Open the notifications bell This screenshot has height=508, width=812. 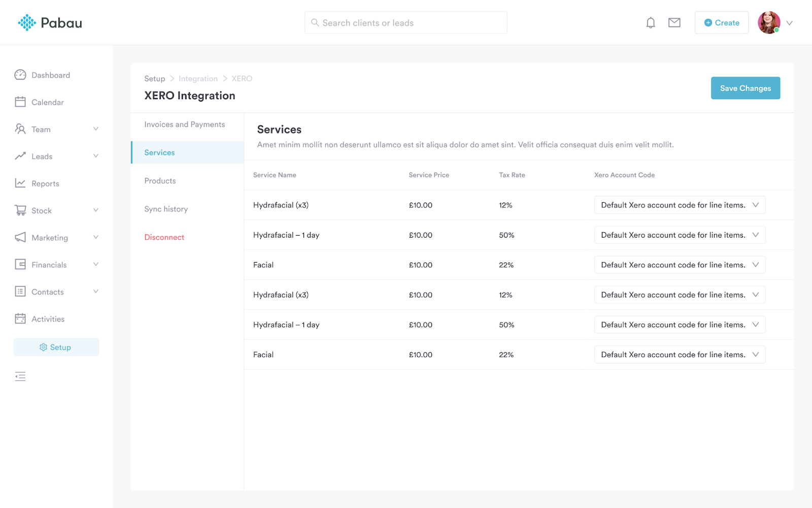tap(651, 23)
